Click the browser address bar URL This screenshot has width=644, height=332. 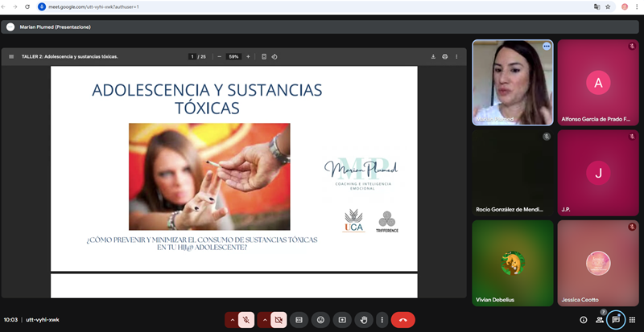93,7
